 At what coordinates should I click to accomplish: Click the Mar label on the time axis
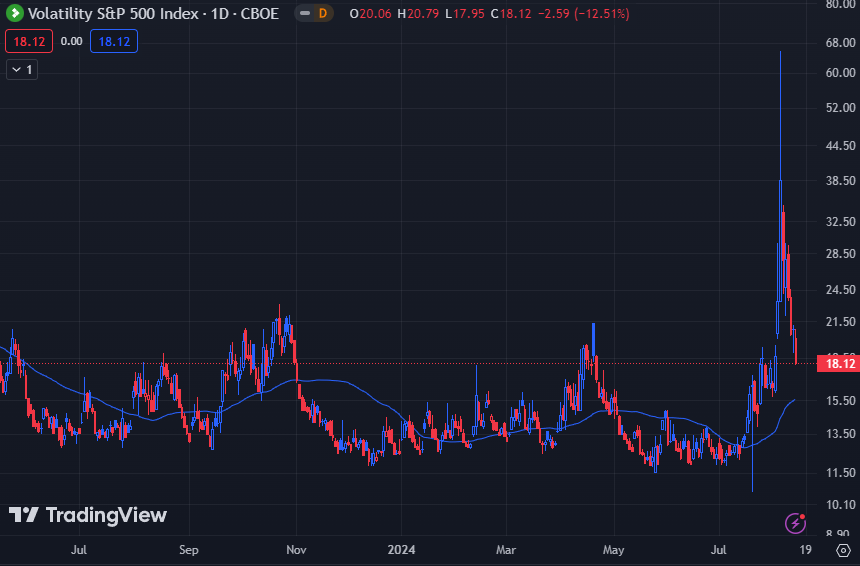[506, 550]
